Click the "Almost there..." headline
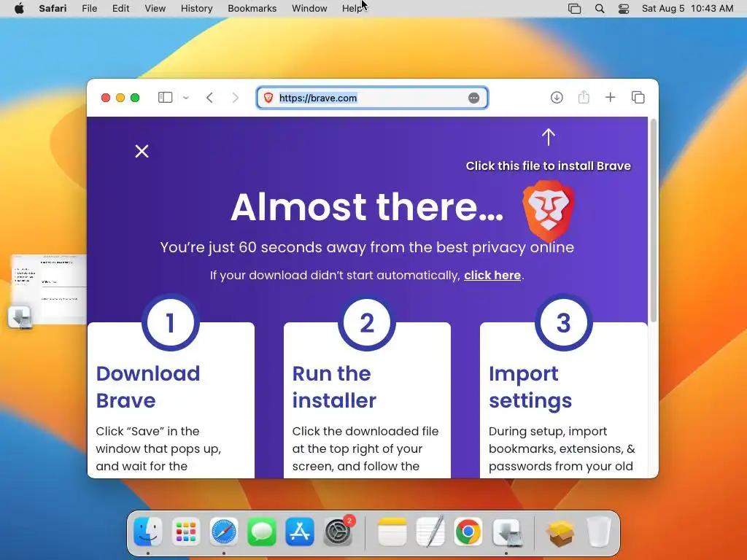The width and height of the screenshot is (747, 560). (367, 207)
